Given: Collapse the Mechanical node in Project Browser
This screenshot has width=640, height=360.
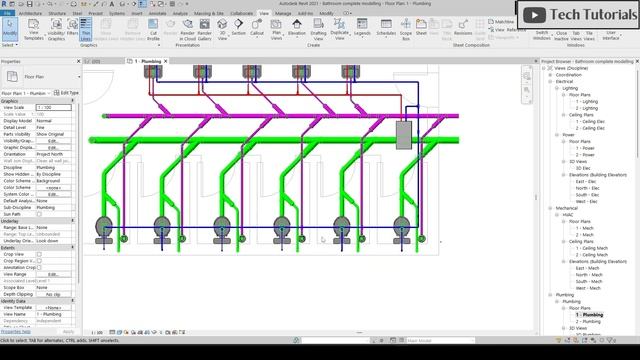Looking at the screenshot, I should [x=550, y=208].
